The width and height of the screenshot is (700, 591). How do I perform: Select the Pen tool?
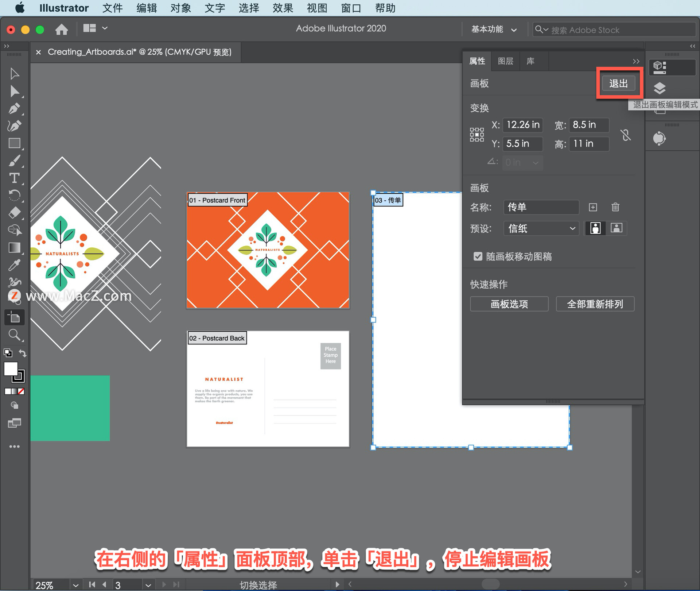[x=15, y=109]
